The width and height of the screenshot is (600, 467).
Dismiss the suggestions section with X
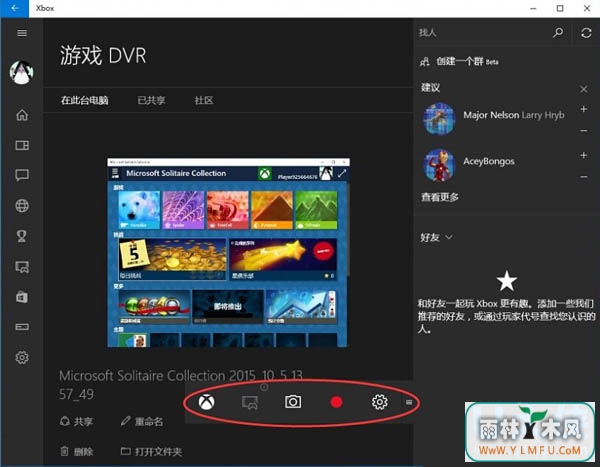click(584, 89)
